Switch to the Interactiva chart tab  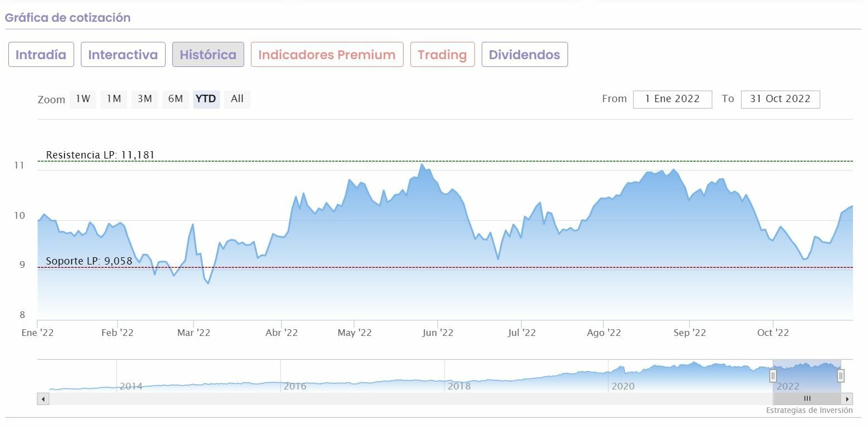pos(123,55)
